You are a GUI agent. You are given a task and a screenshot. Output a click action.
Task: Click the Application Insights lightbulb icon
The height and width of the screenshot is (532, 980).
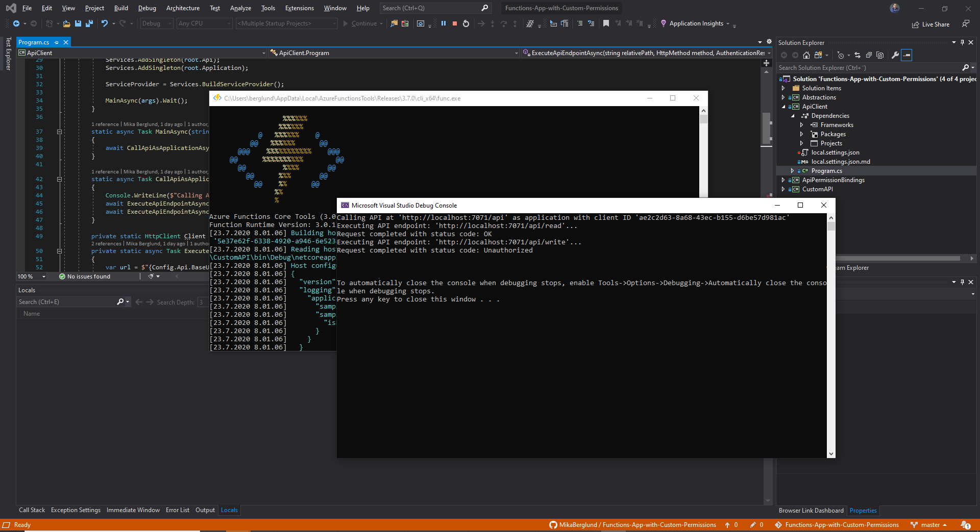[664, 23]
